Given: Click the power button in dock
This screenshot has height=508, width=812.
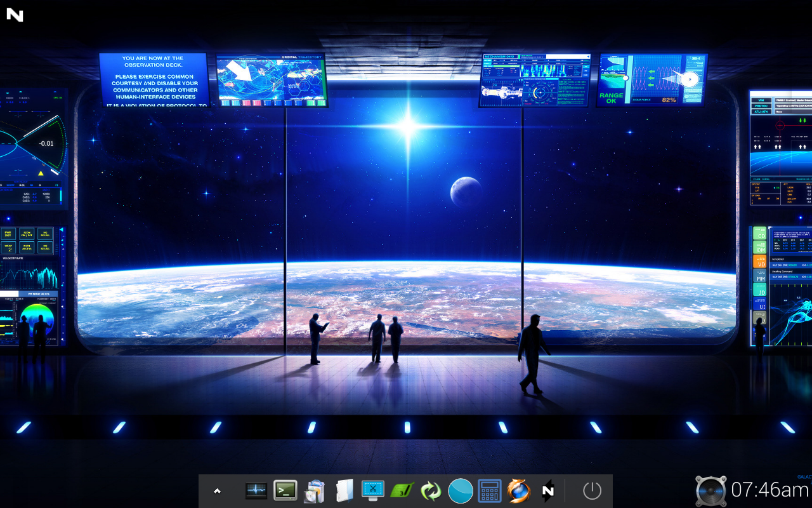Looking at the screenshot, I should point(592,491).
